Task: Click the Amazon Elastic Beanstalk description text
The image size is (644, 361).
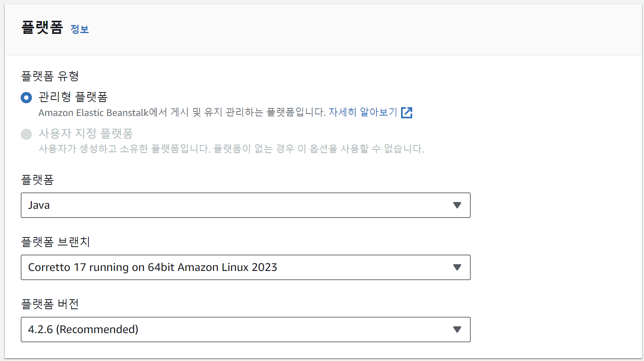Action: coord(182,113)
